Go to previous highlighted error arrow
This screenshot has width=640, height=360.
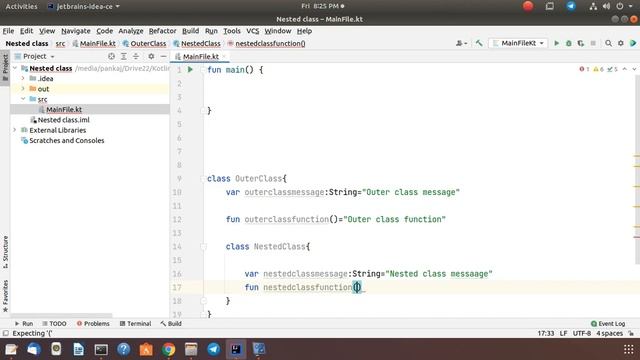[624, 69]
